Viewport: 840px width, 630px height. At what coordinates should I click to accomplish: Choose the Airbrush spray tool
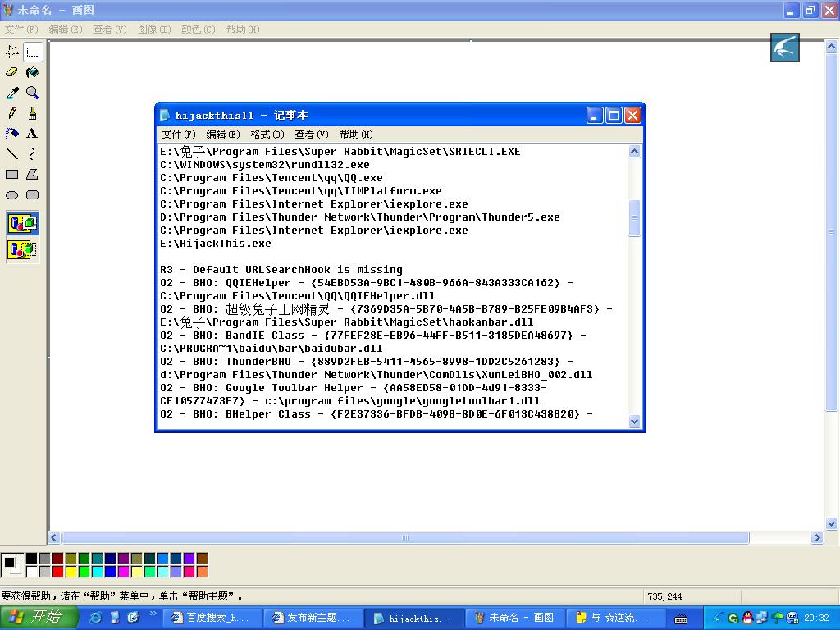(12, 134)
